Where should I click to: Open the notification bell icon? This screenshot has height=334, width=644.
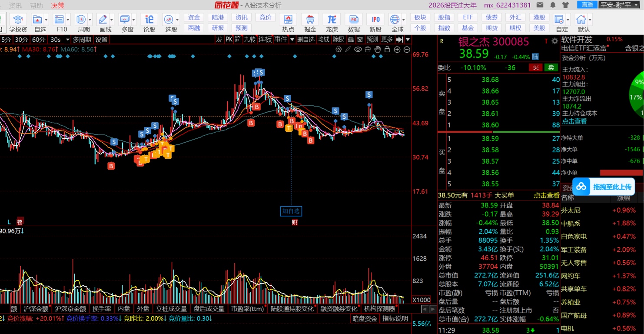pos(553,5)
